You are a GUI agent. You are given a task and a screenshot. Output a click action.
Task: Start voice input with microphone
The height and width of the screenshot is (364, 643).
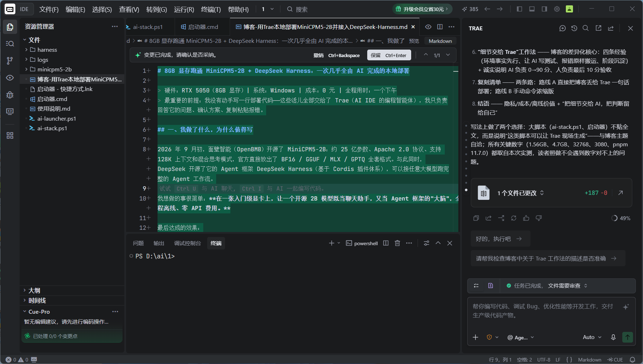(613, 337)
